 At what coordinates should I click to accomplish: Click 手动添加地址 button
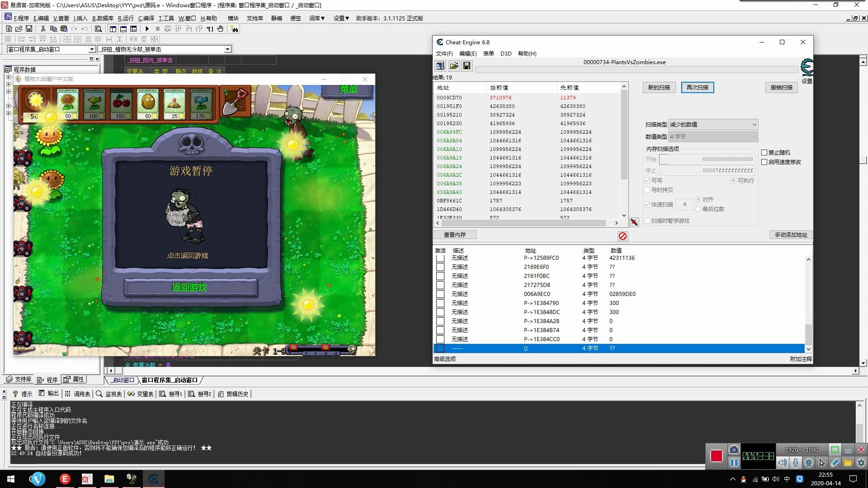click(791, 235)
